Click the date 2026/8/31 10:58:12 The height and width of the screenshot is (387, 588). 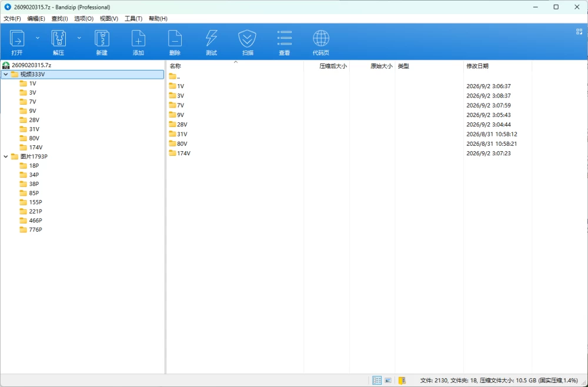[492, 134]
